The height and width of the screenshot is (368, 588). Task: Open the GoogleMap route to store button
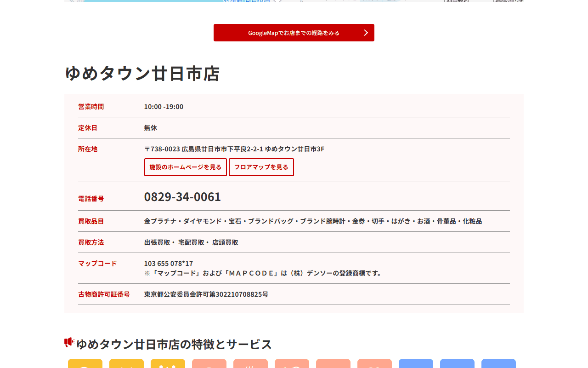[x=294, y=33]
